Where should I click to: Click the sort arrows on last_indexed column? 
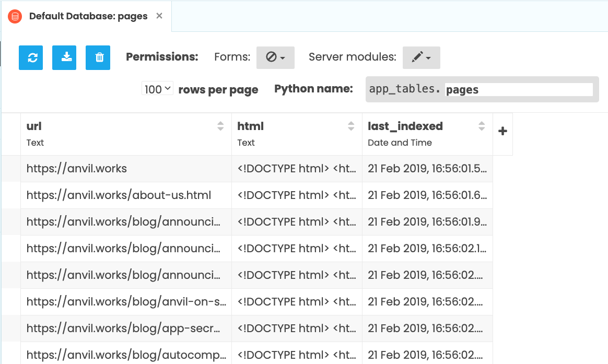coord(482,126)
